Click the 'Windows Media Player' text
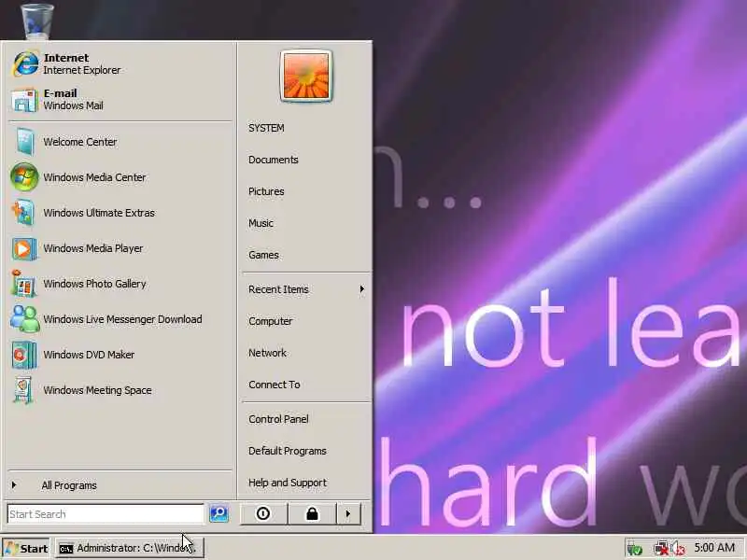The height and width of the screenshot is (560, 747). coord(92,248)
